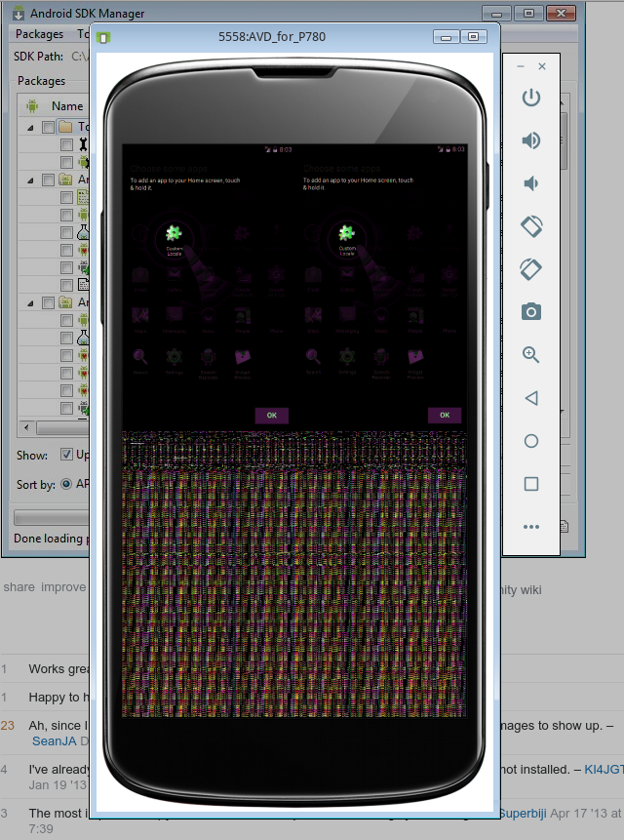This screenshot has height=840, width=624.
Task: Click the emulator power button
Action: point(530,98)
